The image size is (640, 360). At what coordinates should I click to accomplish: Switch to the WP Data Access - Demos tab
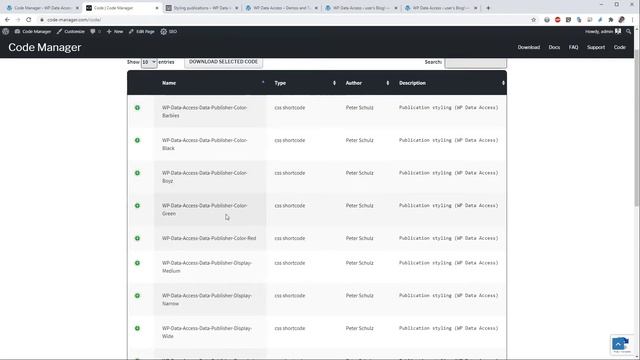click(x=282, y=8)
